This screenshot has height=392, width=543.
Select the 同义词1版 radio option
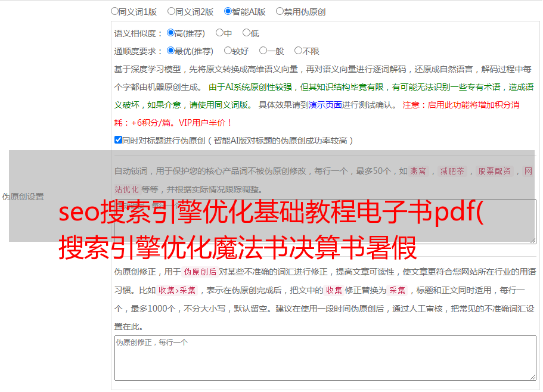click(x=114, y=11)
